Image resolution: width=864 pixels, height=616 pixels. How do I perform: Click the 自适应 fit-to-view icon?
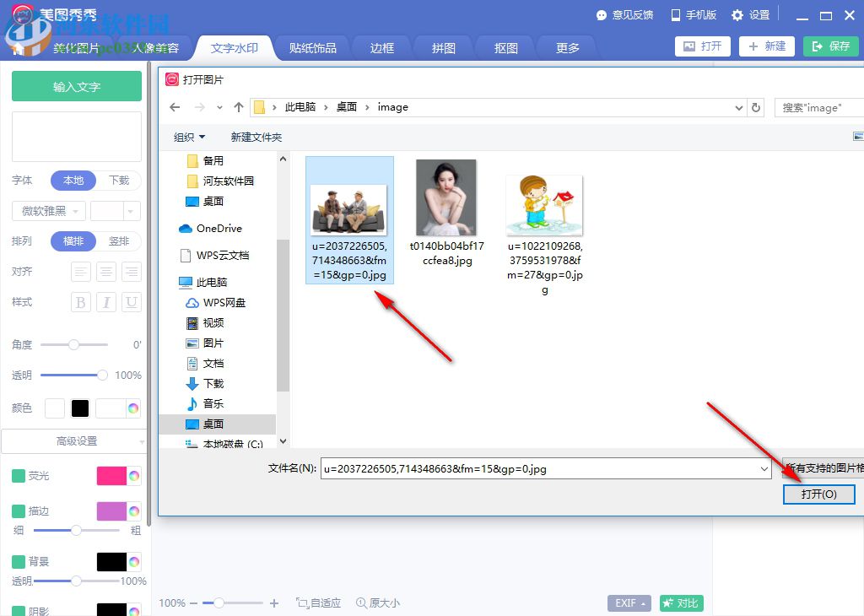(x=319, y=603)
